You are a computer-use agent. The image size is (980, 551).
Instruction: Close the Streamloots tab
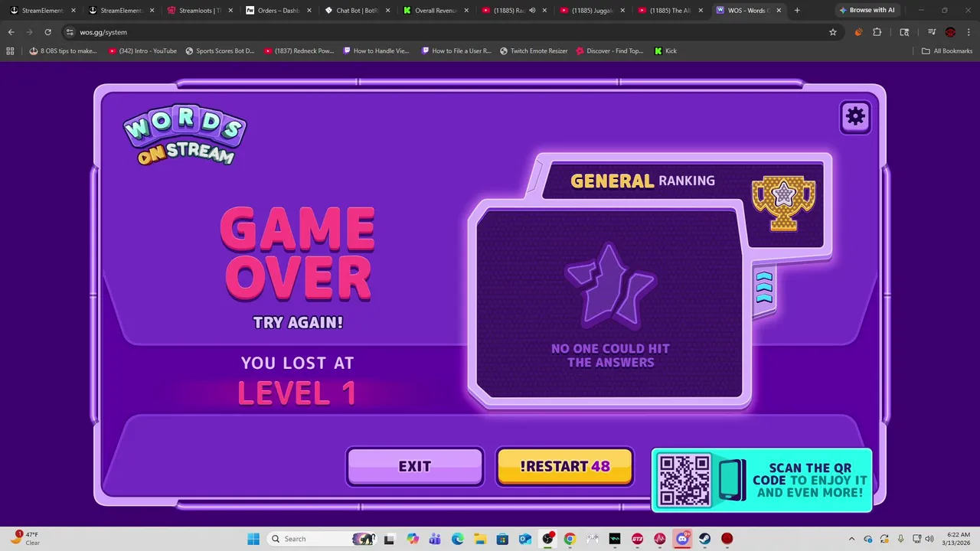[230, 11]
